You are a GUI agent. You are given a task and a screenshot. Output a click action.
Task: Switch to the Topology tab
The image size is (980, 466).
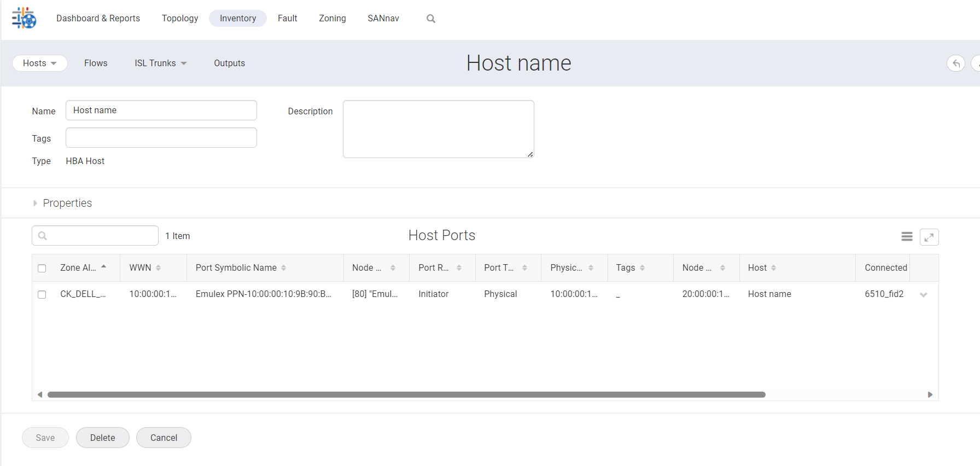tap(180, 19)
